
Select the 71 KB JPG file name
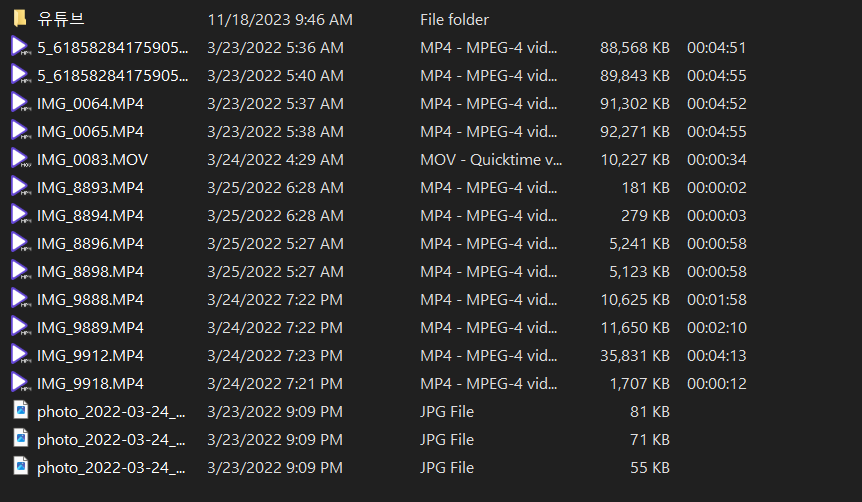coord(111,440)
